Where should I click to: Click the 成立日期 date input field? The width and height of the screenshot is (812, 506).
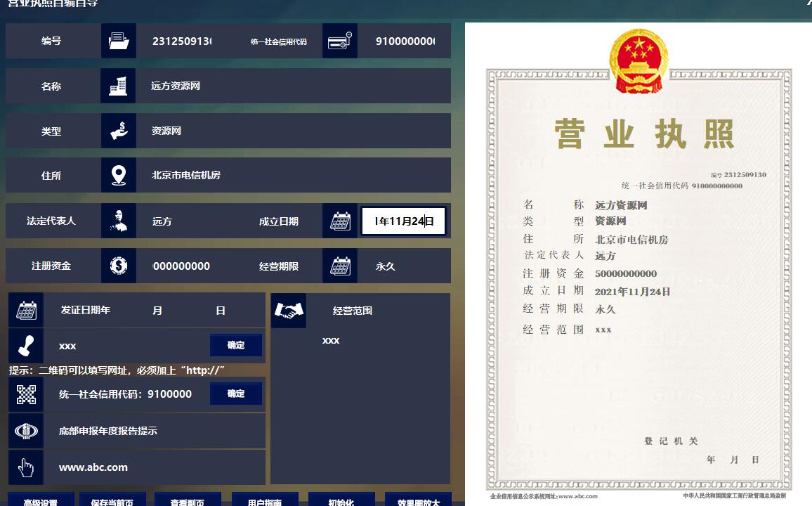point(403,221)
